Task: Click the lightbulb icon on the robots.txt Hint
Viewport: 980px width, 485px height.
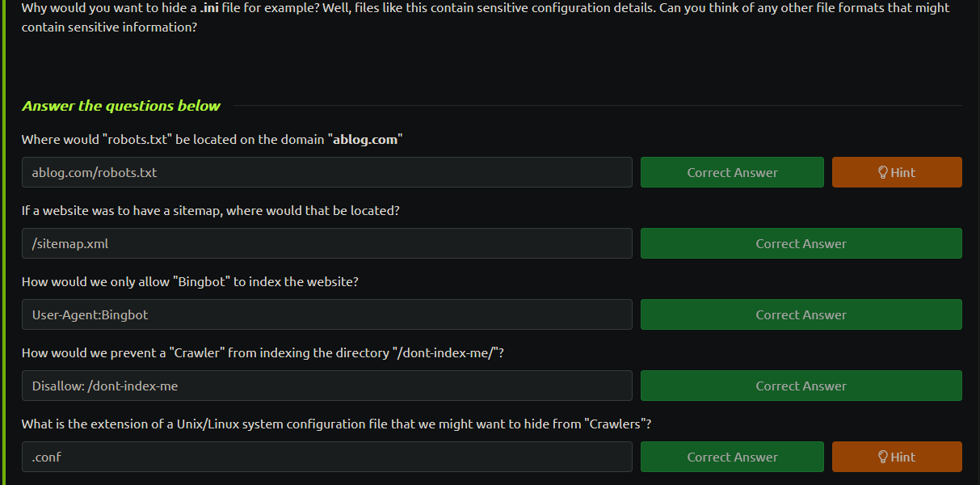Action: [883, 172]
